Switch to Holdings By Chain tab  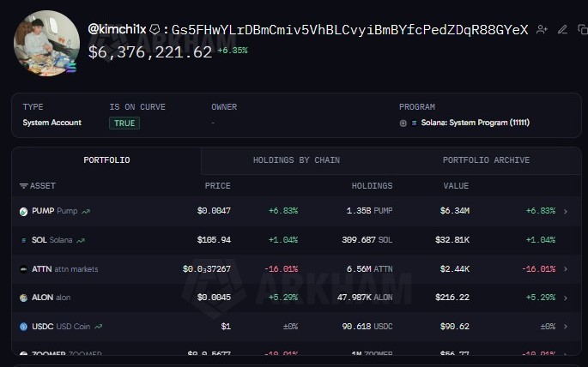point(296,160)
